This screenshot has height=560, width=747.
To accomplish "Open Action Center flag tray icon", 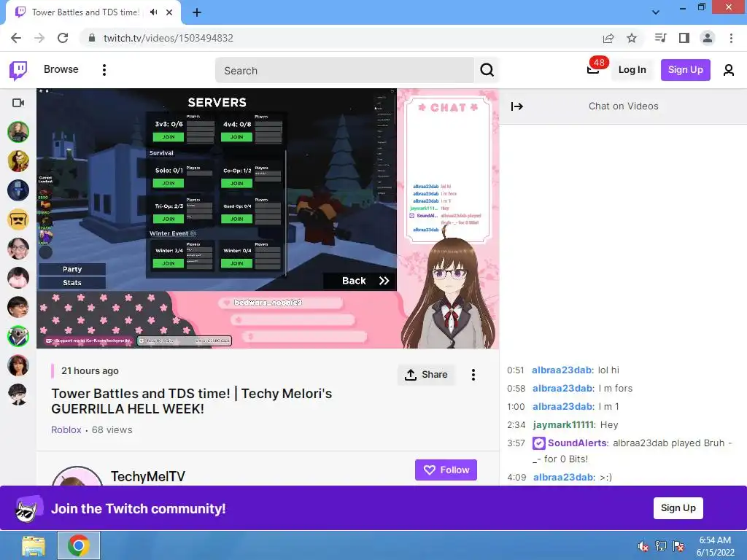I will tap(678, 546).
